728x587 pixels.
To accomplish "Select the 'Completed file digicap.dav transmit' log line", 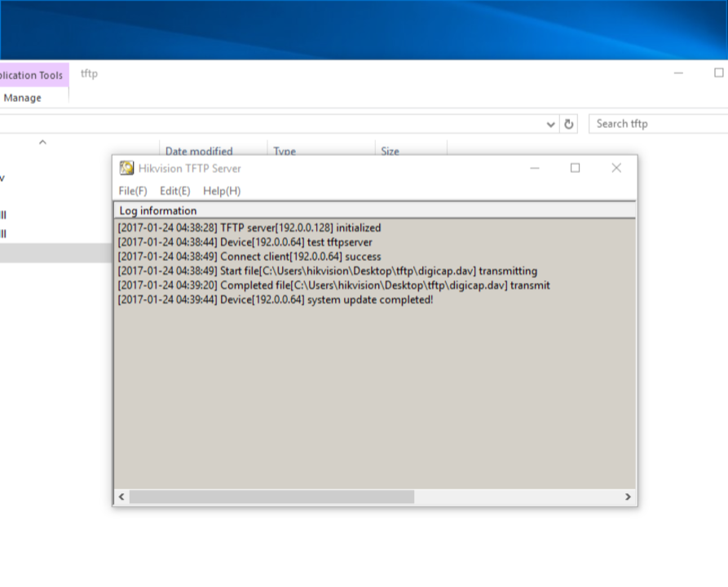I will [333, 285].
